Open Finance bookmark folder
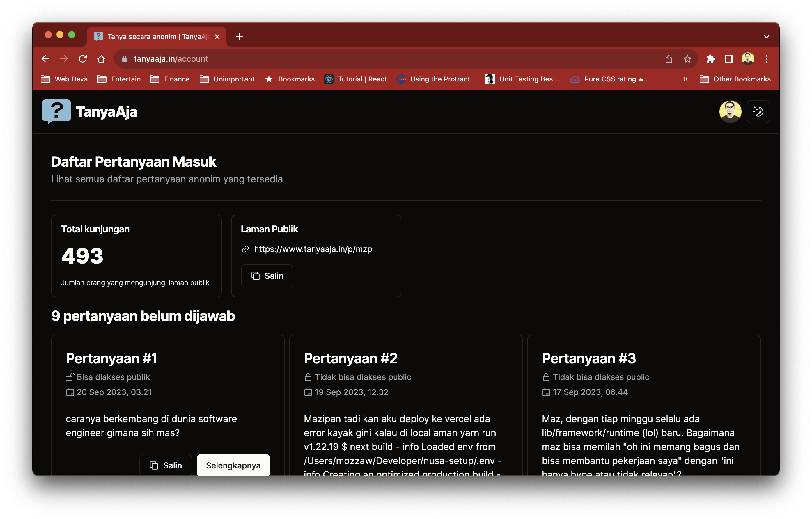This screenshot has height=519, width=812. (170, 79)
